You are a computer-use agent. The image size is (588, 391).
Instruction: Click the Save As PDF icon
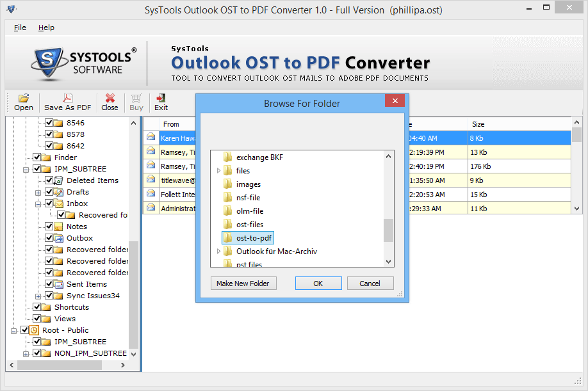coord(67,99)
